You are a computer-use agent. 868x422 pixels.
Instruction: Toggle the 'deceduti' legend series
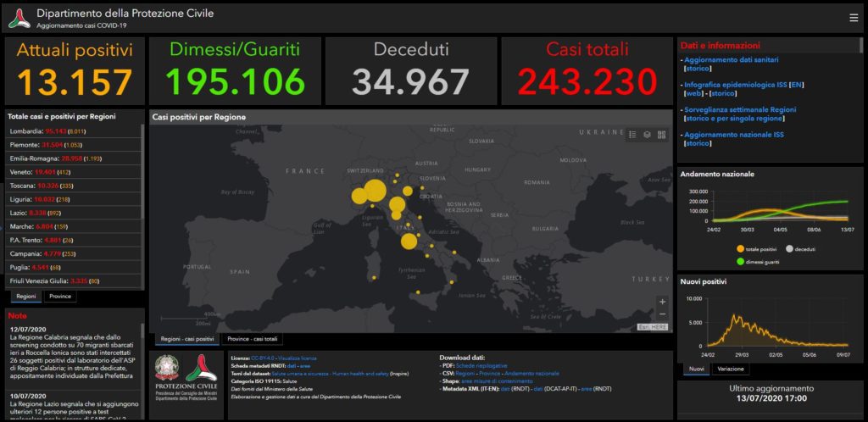[790, 248]
